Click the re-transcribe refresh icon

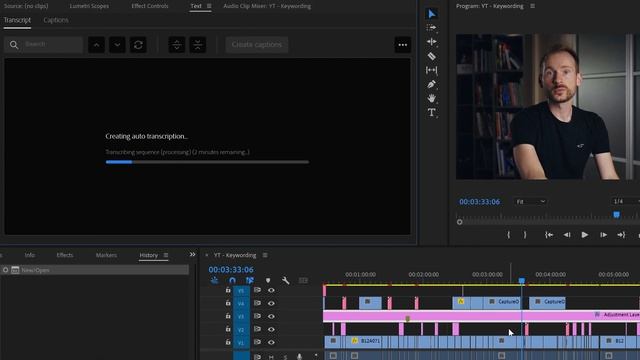tap(138, 45)
